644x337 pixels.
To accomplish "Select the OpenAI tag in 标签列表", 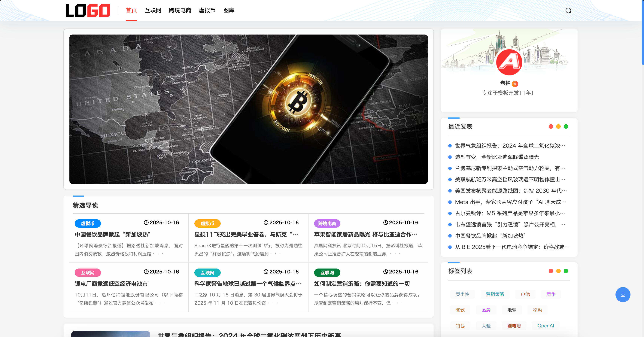I will point(546,326).
